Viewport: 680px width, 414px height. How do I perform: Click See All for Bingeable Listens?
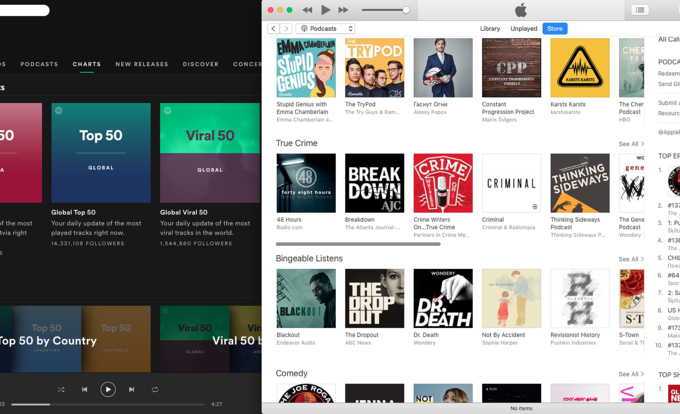click(x=631, y=259)
